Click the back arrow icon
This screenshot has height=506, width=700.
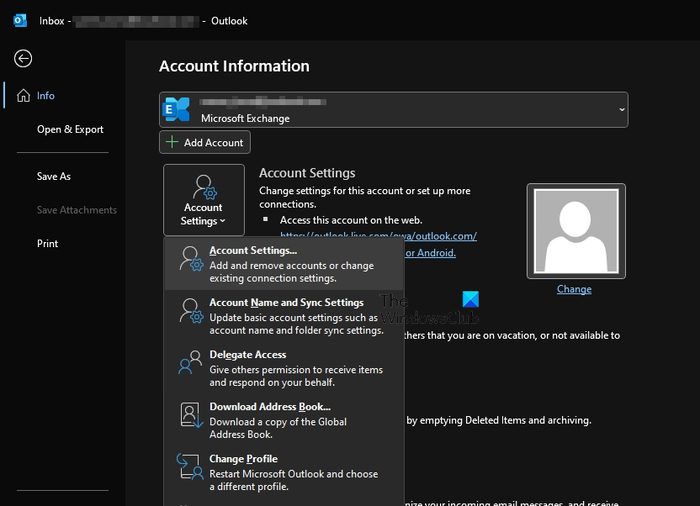[23, 59]
